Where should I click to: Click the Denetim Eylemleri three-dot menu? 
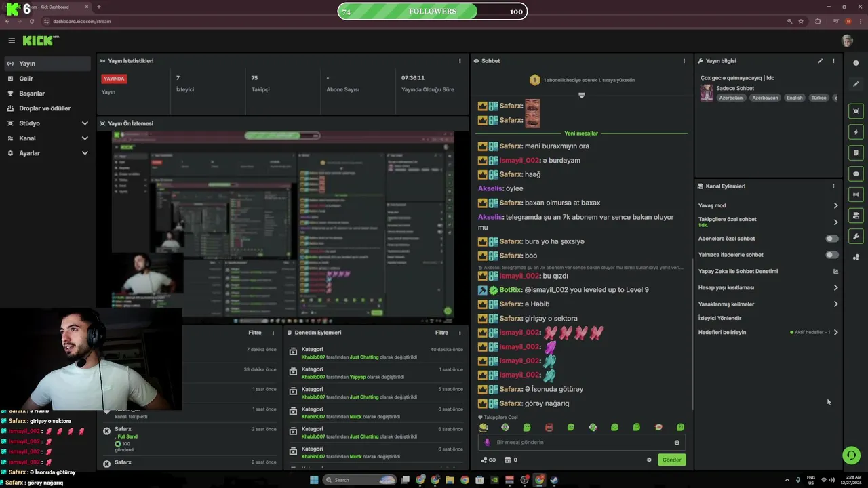coord(460,333)
